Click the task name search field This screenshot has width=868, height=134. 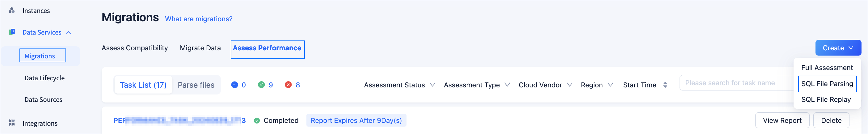click(735, 83)
